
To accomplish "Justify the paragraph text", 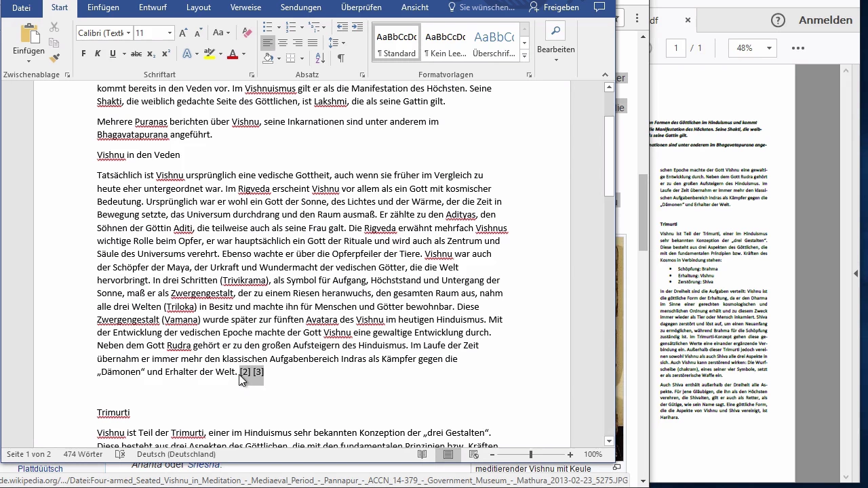I will tap(313, 43).
